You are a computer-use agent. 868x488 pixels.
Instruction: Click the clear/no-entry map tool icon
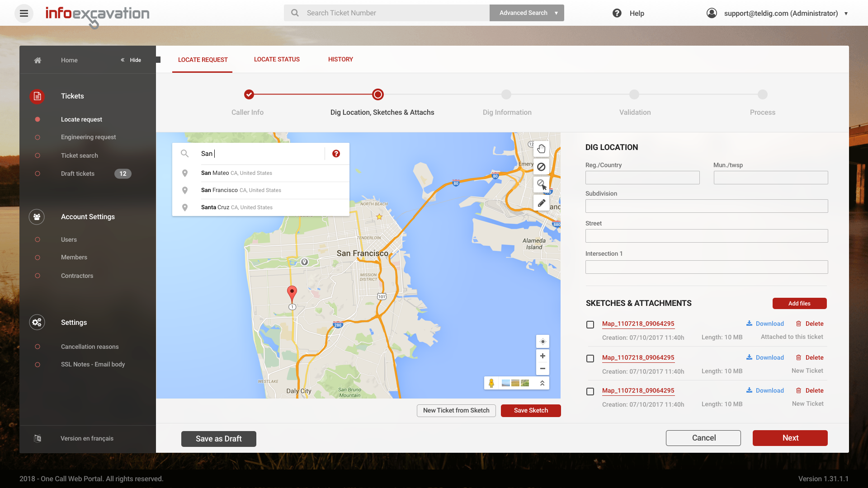tap(541, 167)
